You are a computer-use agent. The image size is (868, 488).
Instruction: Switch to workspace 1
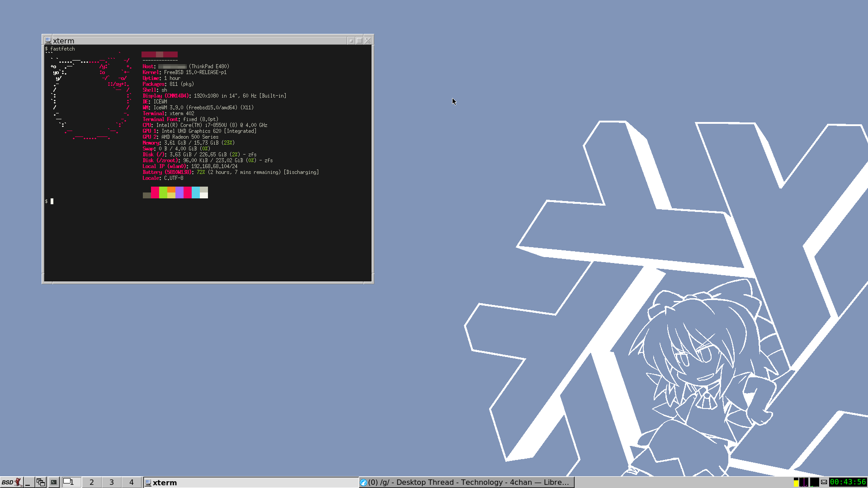pyautogui.click(x=71, y=482)
